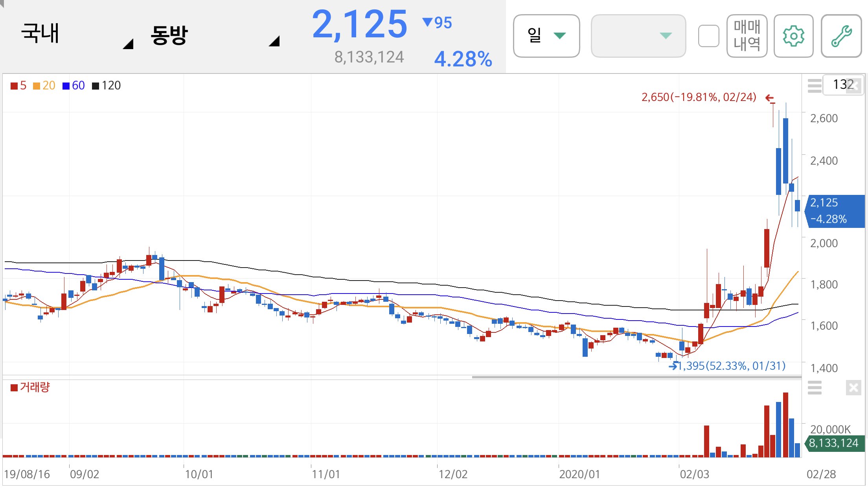Click the current price tag 2,125
This screenshot has height=488, width=868.
pos(835,211)
